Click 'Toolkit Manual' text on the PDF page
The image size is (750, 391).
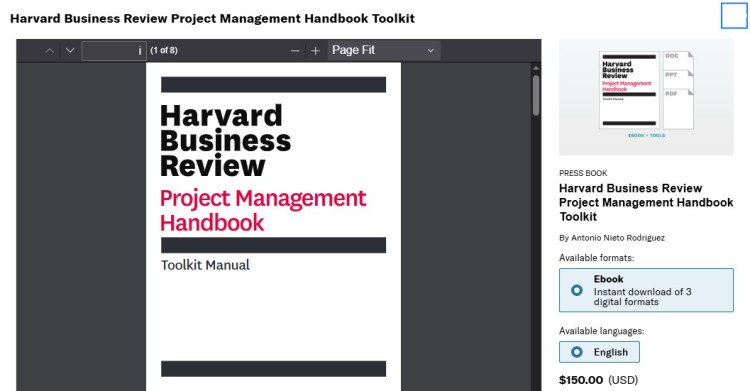[205, 265]
